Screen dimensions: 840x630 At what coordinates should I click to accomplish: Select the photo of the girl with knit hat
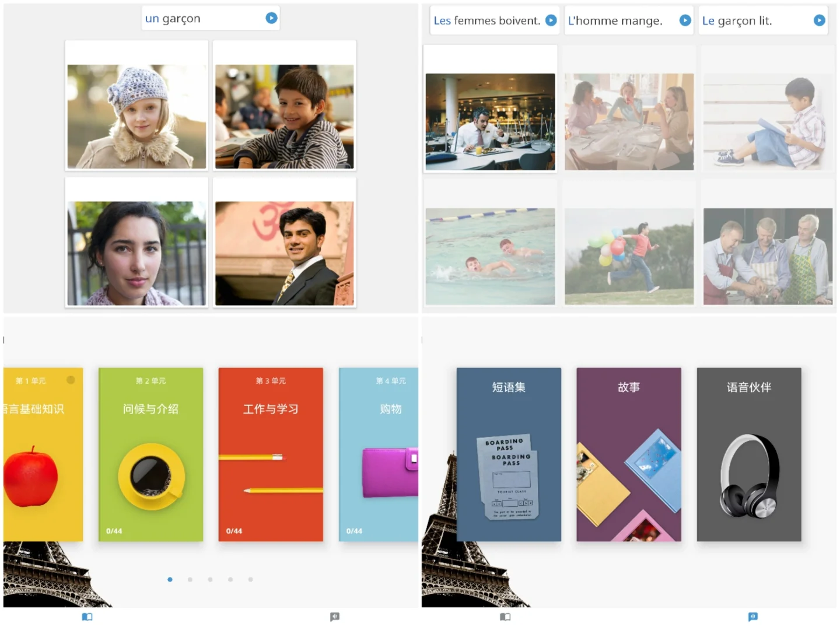pos(136,117)
